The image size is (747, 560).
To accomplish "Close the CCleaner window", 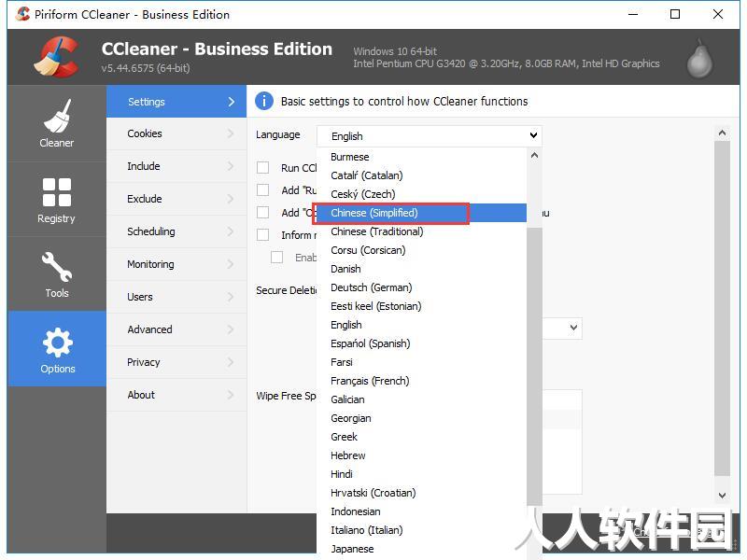I will (718, 14).
